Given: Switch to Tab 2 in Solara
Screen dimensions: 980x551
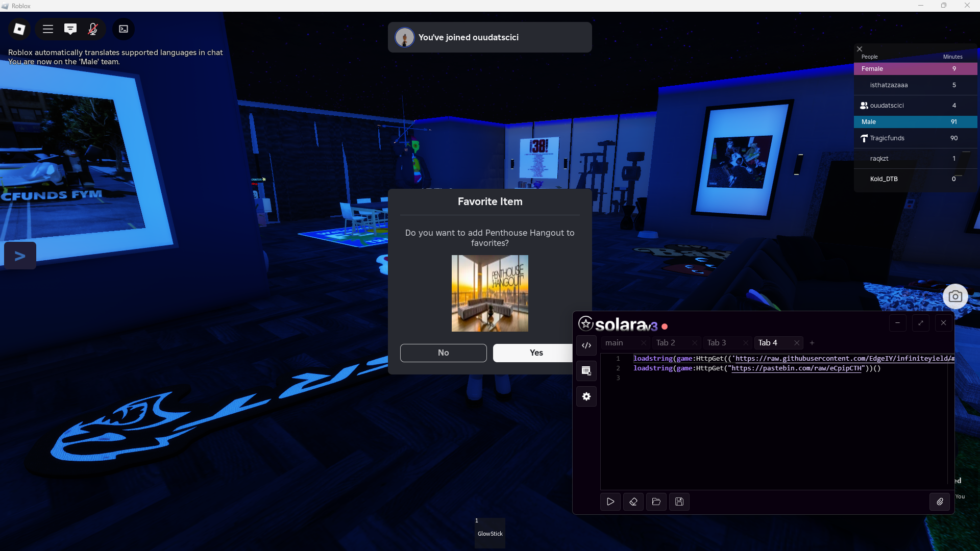Looking at the screenshot, I should 666,343.
